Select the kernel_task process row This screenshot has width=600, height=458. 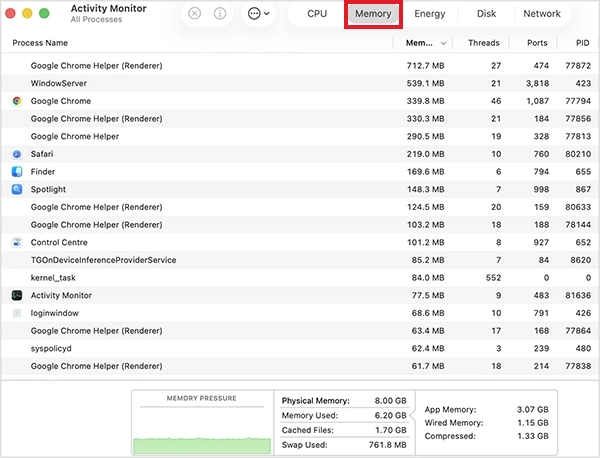pos(300,278)
